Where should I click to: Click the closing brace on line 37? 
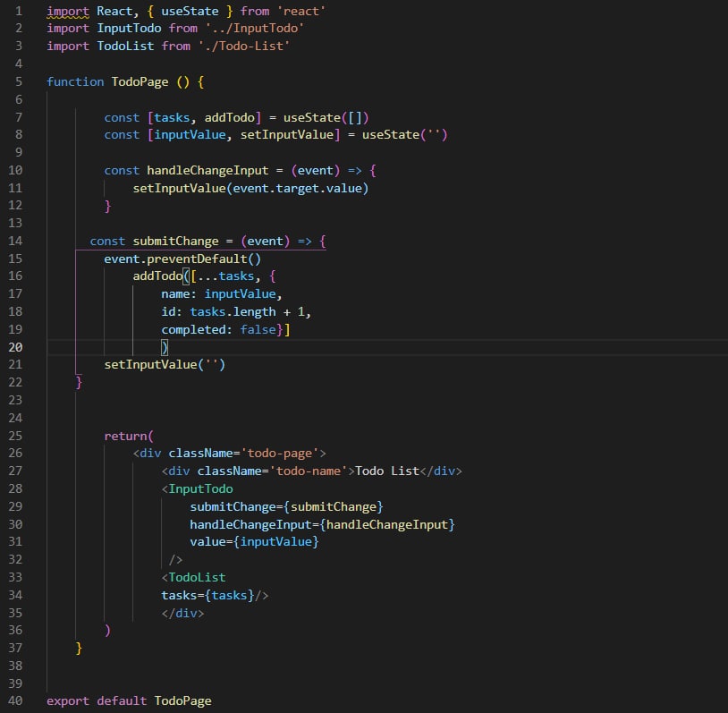tap(79, 648)
